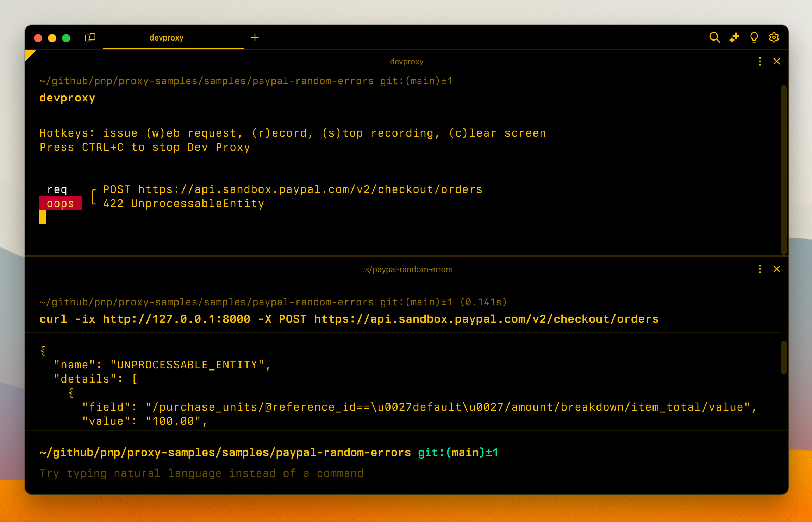This screenshot has height=522, width=812.
Task: Select the devproxy tab
Action: 166,38
